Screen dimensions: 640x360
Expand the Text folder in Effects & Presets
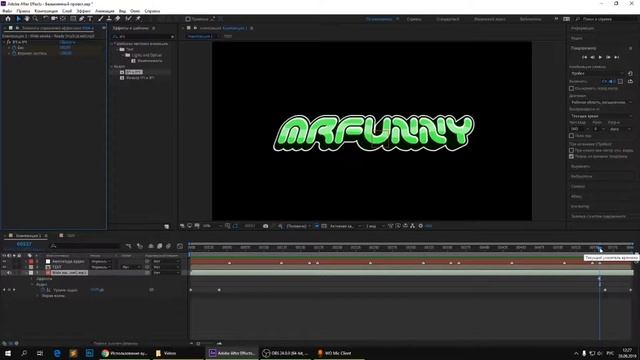117,49
